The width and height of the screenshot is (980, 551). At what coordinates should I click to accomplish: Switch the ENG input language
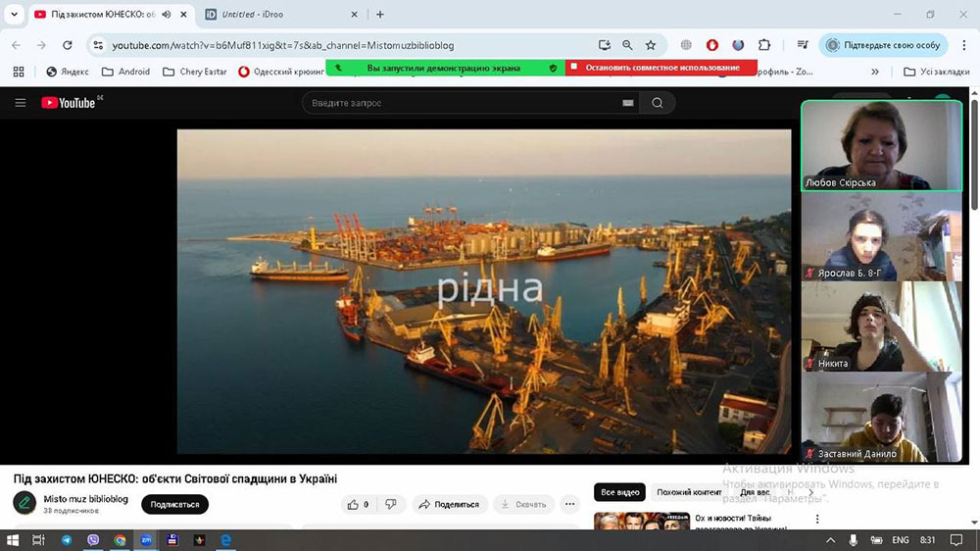(x=900, y=540)
